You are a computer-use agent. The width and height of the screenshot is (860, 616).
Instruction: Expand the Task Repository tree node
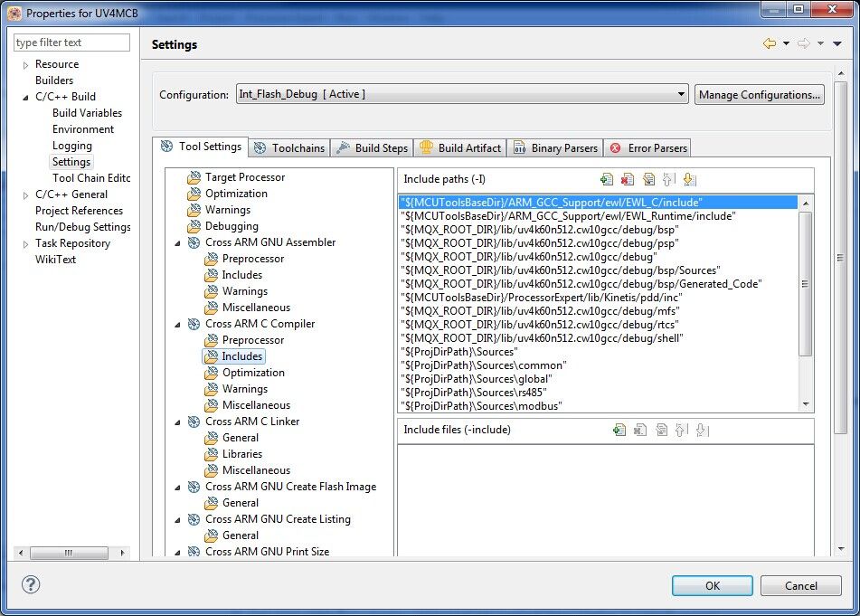(x=25, y=244)
